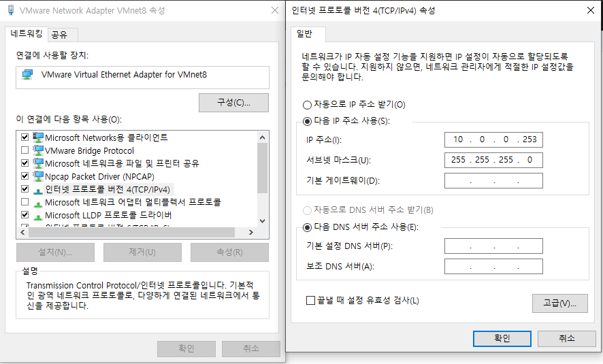603x364 pixels.
Task: Click the 고급(V)... button
Action: click(x=560, y=303)
